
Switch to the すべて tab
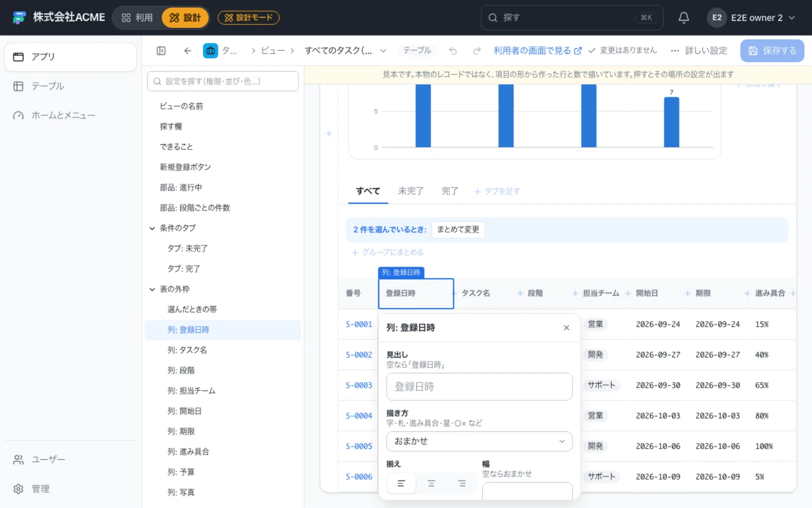(x=368, y=191)
